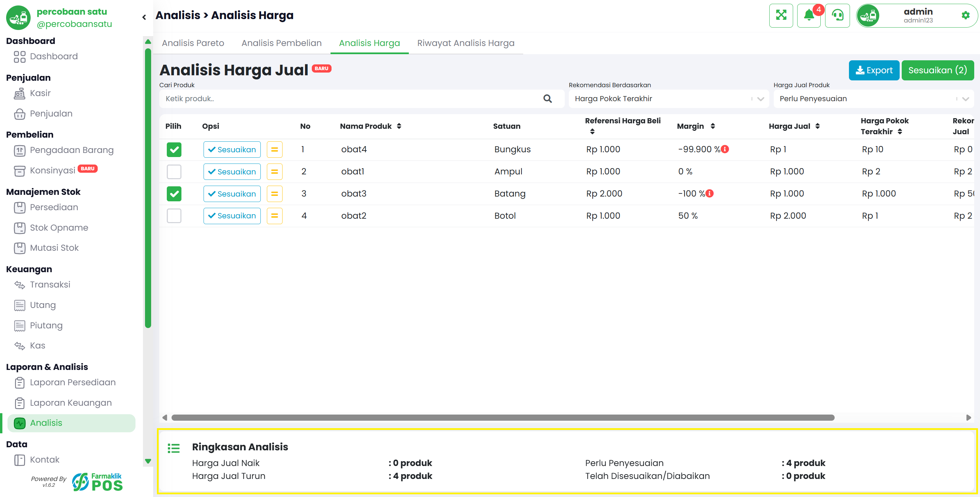Click yellow equals button for obat3
The height and width of the screenshot is (497, 980).
coord(274,194)
